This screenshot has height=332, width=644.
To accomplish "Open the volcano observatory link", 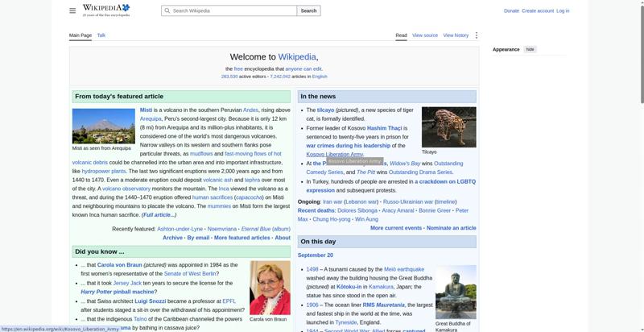I will pos(126,189).
